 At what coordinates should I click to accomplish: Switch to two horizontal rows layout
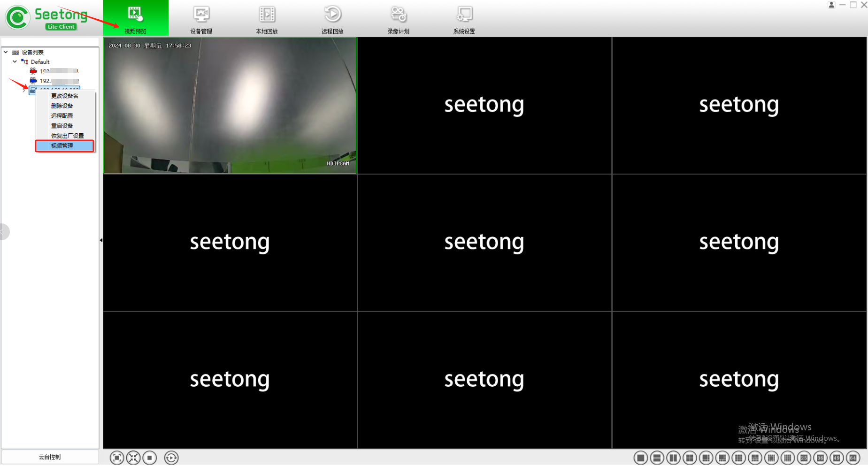657,458
